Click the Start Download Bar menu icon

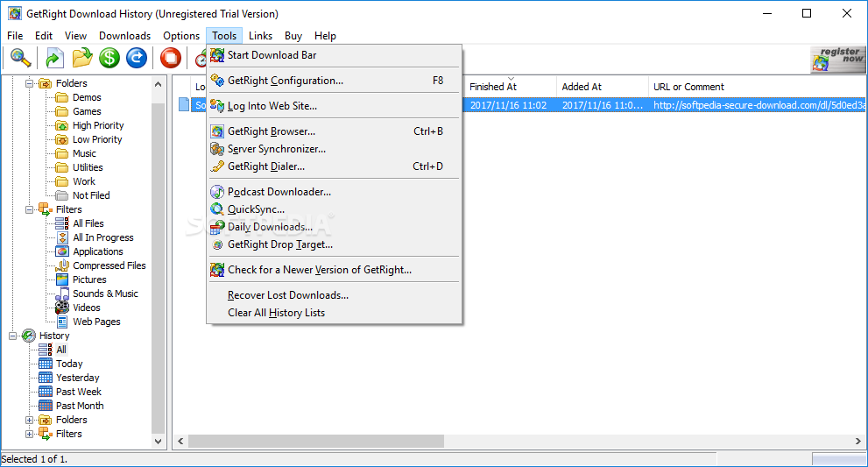click(217, 55)
